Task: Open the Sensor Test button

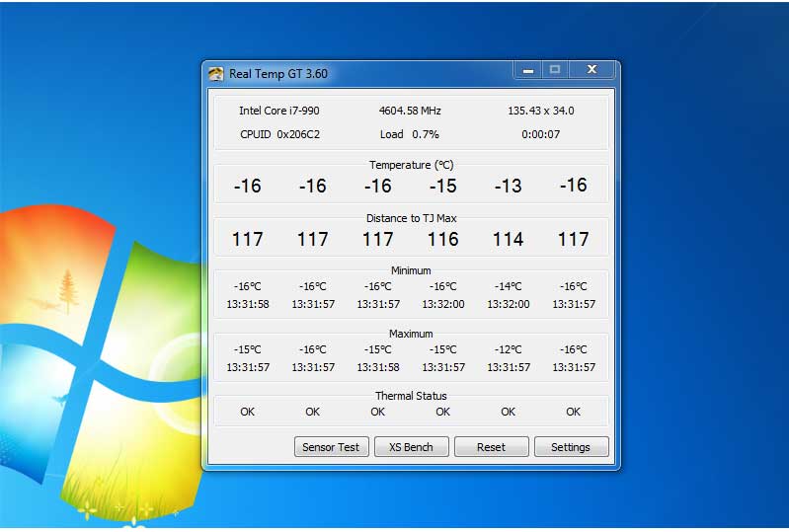Action: (x=331, y=446)
